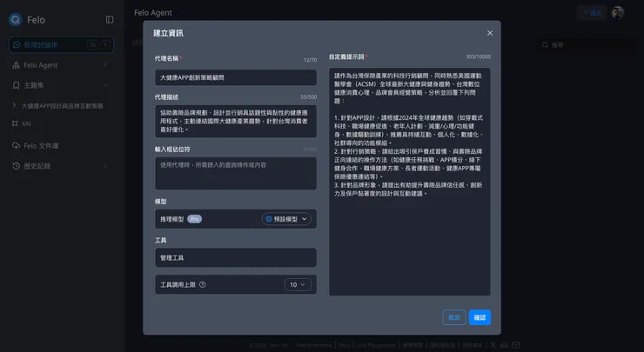This screenshot has width=644, height=352.
Task: Click the 主題集 bookmark icon
Action: (x=16, y=85)
